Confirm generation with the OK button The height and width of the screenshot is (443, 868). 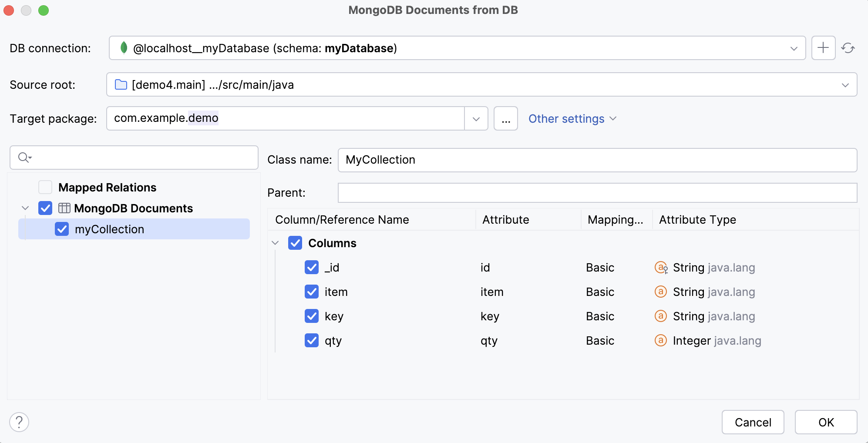[x=826, y=422]
